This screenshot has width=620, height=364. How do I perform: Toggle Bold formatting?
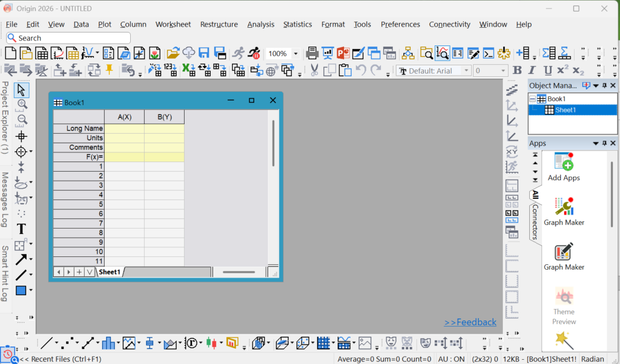point(517,70)
